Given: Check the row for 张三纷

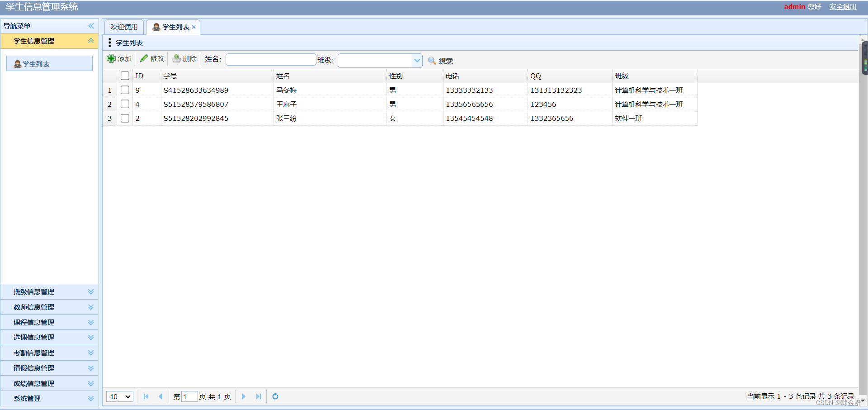Looking at the screenshot, I should point(125,118).
